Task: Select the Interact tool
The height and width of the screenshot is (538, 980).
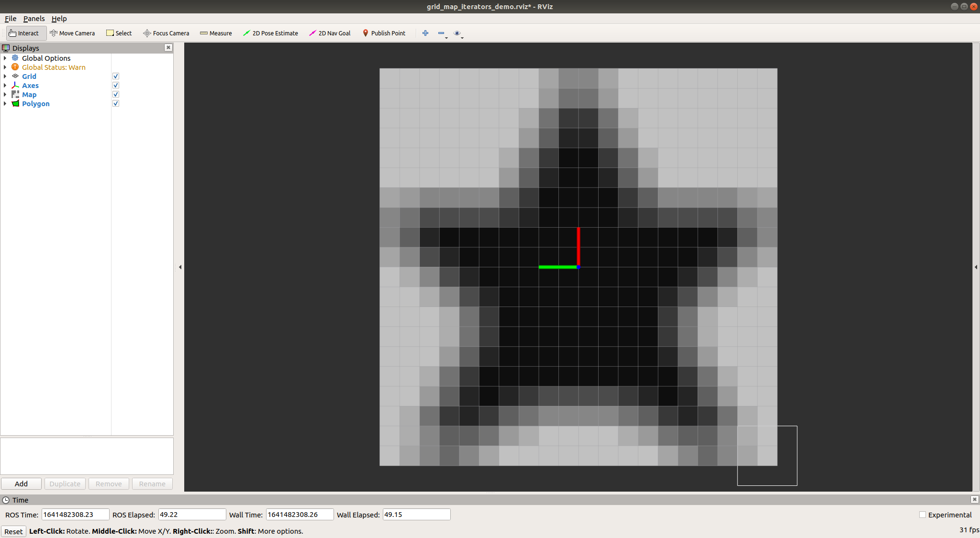Action: pyautogui.click(x=25, y=33)
